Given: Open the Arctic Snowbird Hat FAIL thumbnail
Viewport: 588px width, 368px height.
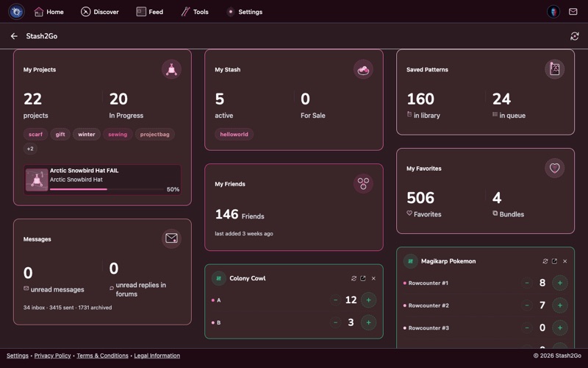Looking at the screenshot, I should 36,180.
